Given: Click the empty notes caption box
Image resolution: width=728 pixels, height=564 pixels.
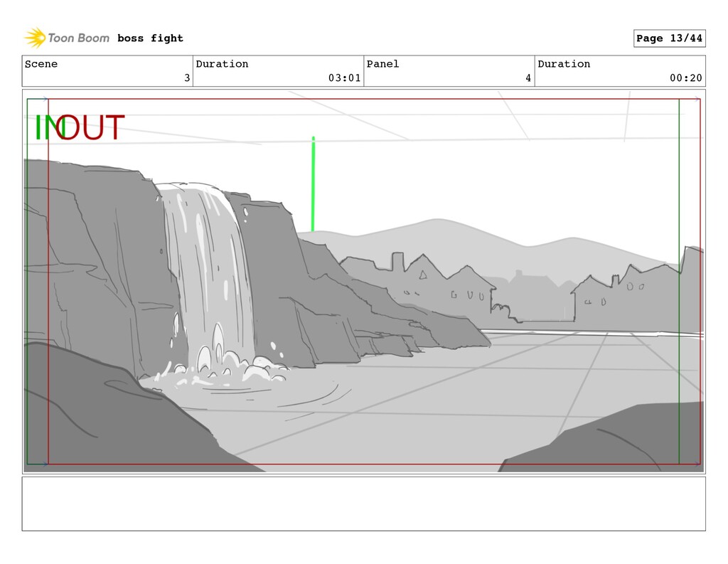Looking at the screenshot, I should (x=363, y=504).
